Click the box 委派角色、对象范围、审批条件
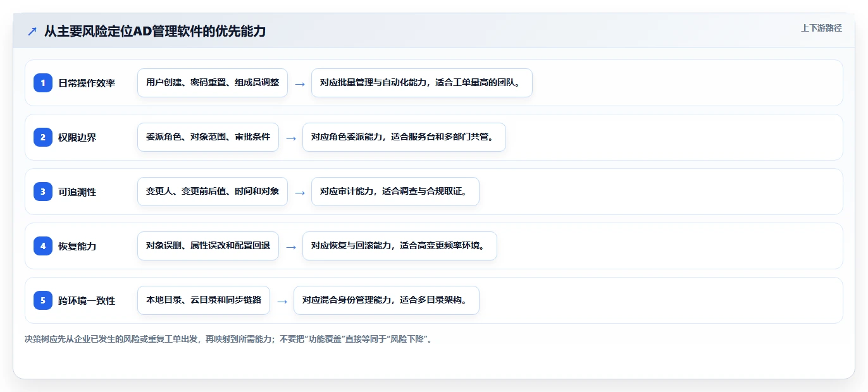Image resolution: width=868 pixels, height=392 pixels. click(x=208, y=137)
